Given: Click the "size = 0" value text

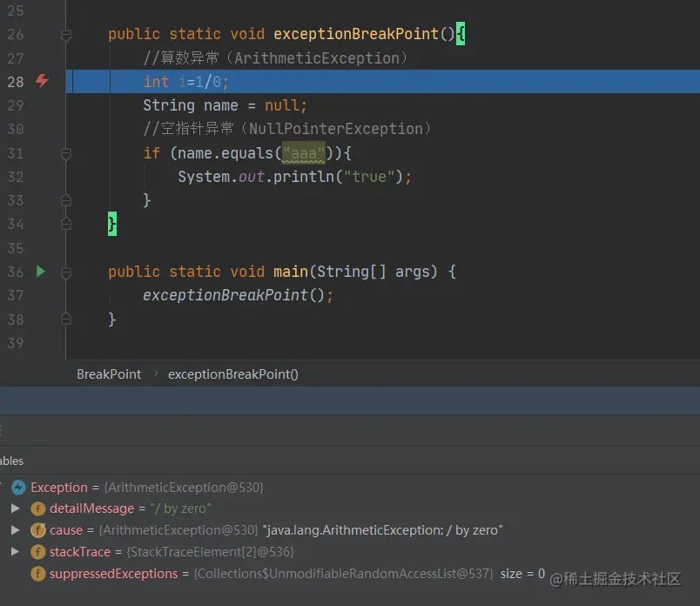Looking at the screenshot, I should pos(522,574).
